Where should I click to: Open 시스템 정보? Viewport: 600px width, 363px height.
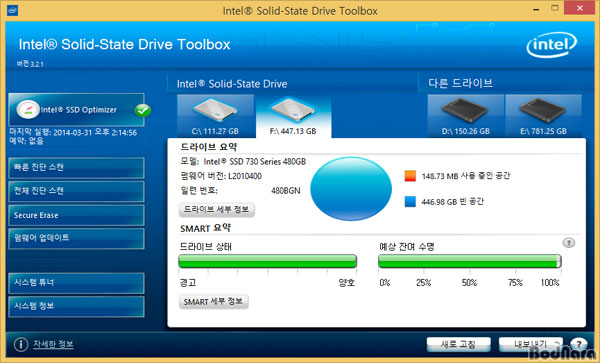point(76,306)
